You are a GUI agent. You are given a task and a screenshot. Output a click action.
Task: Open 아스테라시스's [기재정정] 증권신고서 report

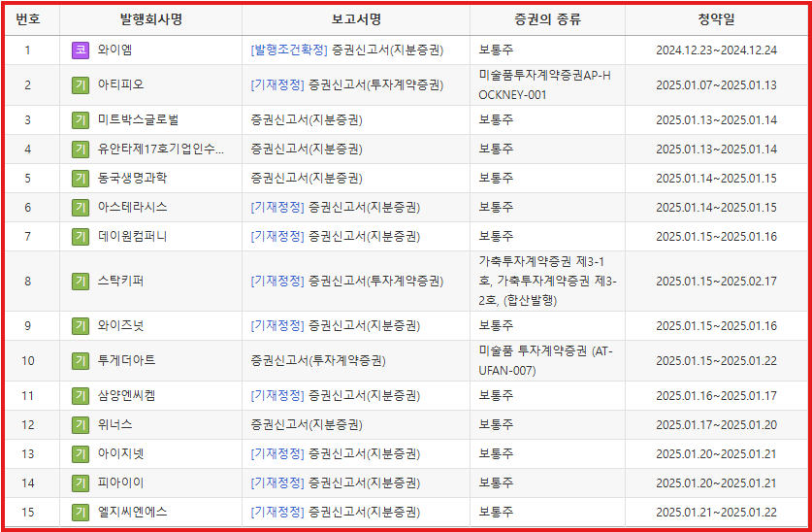tap(336, 207)
